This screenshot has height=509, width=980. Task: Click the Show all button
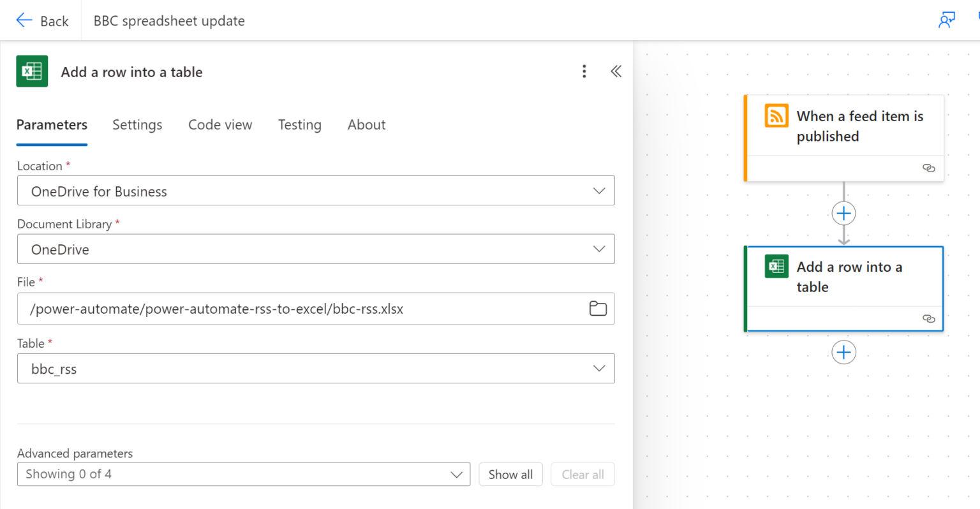[x=510, y=475]
